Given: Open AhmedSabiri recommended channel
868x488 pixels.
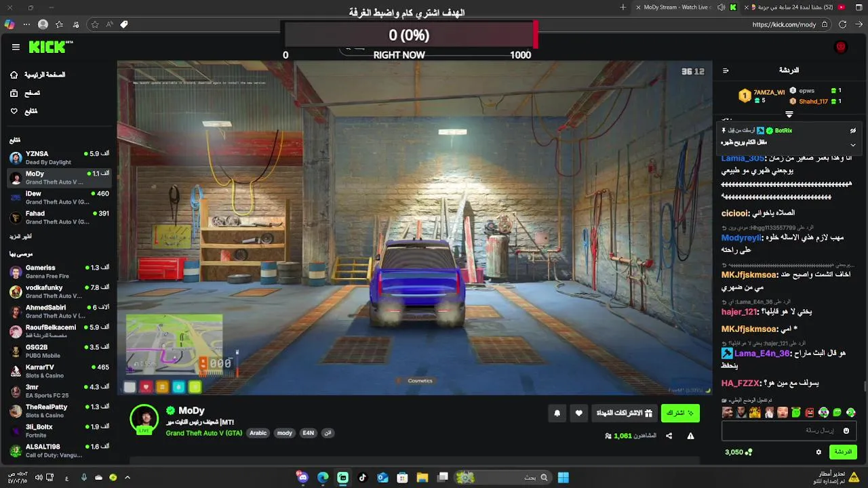Looking at the screenshot, I should pyautogui.click(x=59, y=311).
